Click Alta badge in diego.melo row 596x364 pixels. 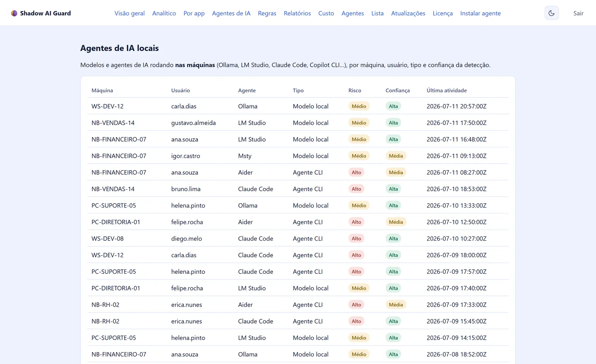(393, 239)
